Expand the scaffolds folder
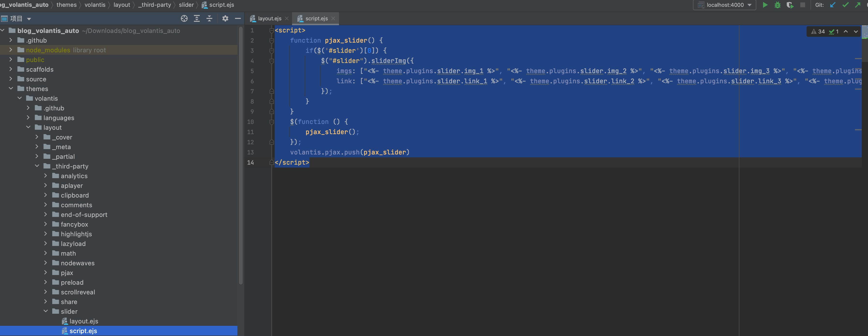This screenshot has height=336, width=868. (x=11, y=69)
